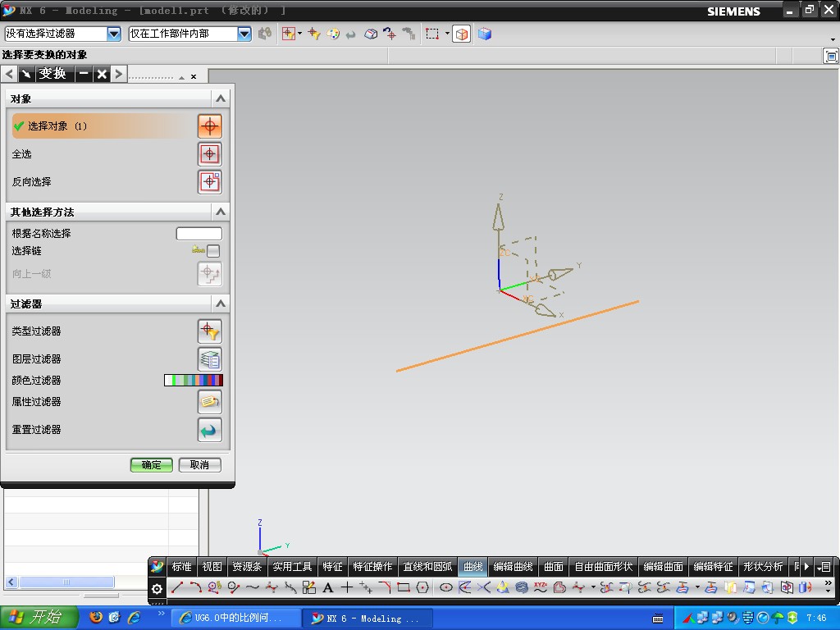Select the Helix tool in curve toolbar
The width and height of the screenshot is (840, 630).
click(x=521, y=587)
